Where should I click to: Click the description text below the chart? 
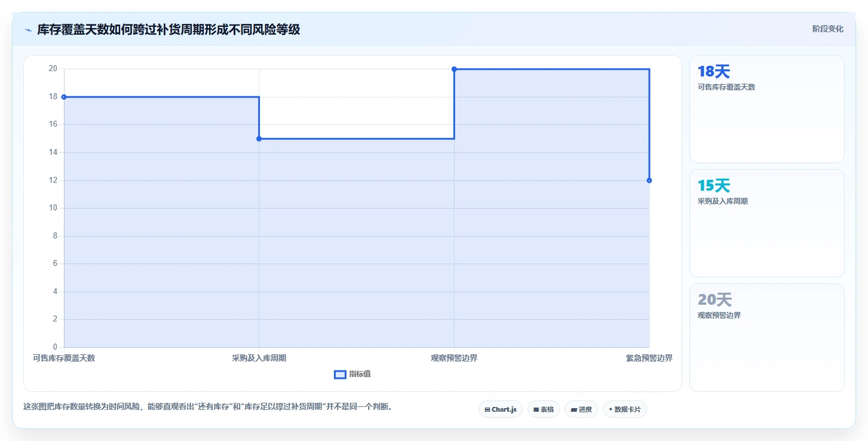tap(208, 407)
